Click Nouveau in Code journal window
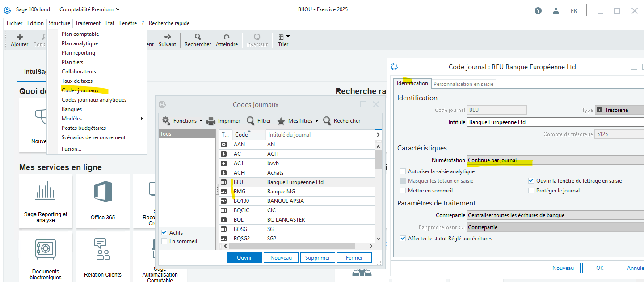This screenshot has height=282, width=644. tap(563, 268)
